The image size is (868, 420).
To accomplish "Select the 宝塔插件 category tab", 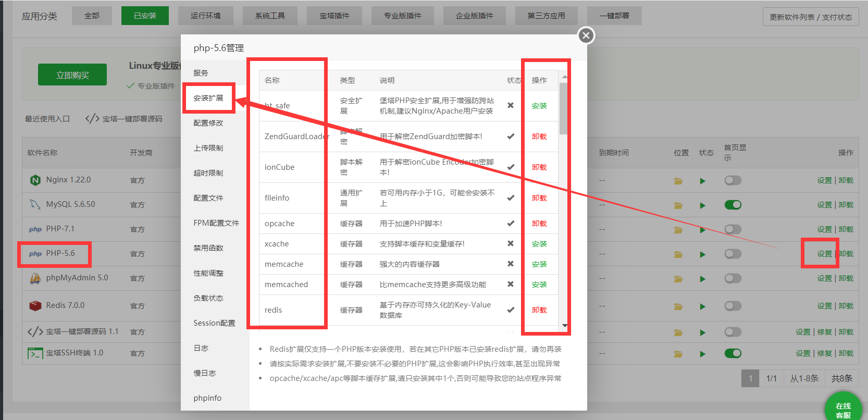I will click(x=334, y=16).
